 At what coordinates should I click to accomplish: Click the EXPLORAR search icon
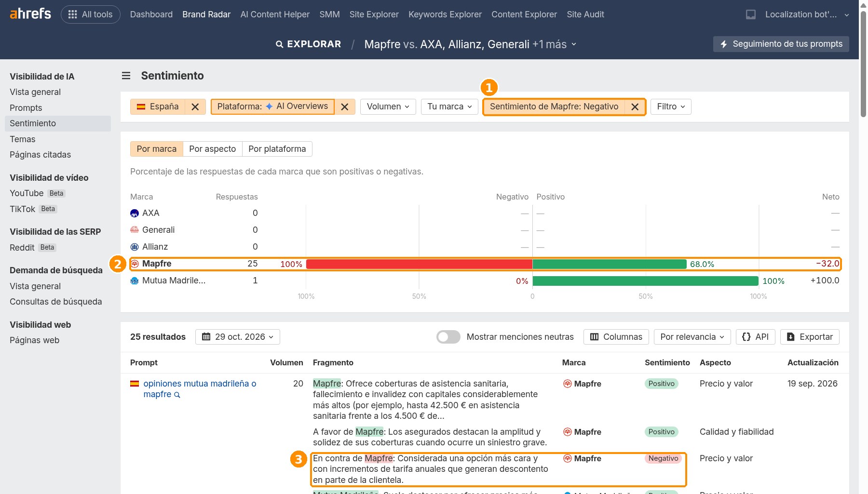click(279, 44)
